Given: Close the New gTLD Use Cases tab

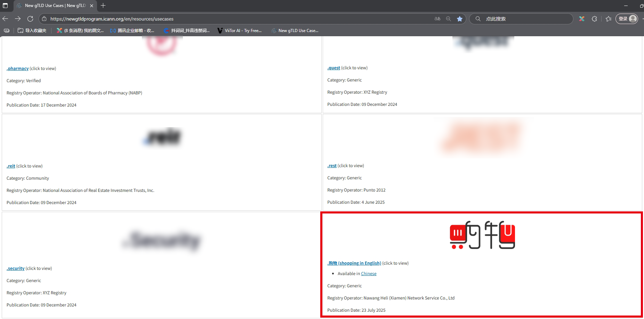Looking at the screenshot, I should click(x=91, y=6).
